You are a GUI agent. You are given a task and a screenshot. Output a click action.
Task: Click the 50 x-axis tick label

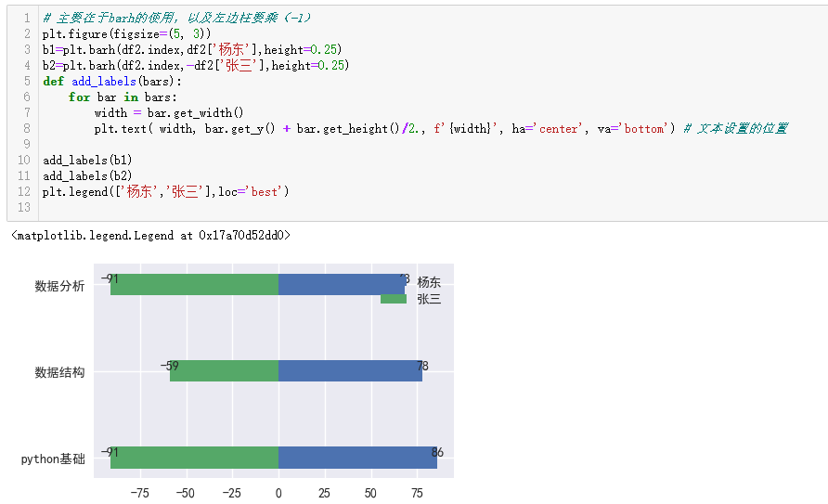(370, 494)
